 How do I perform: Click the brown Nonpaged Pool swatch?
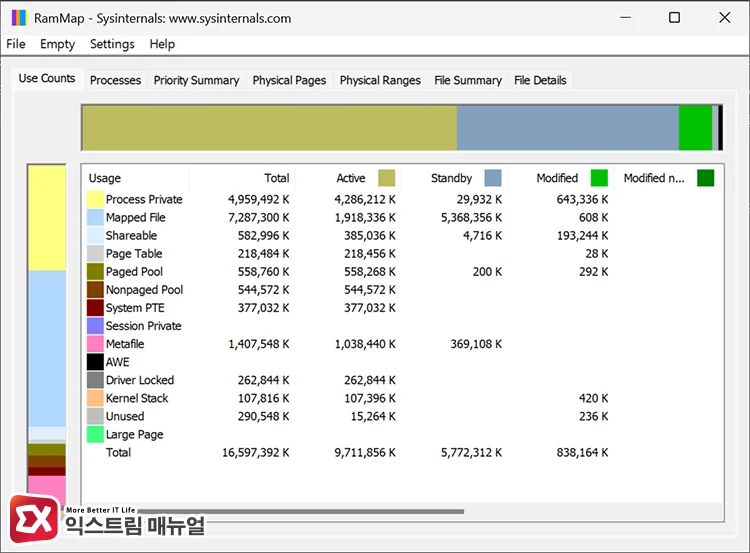tap(95, 289)
